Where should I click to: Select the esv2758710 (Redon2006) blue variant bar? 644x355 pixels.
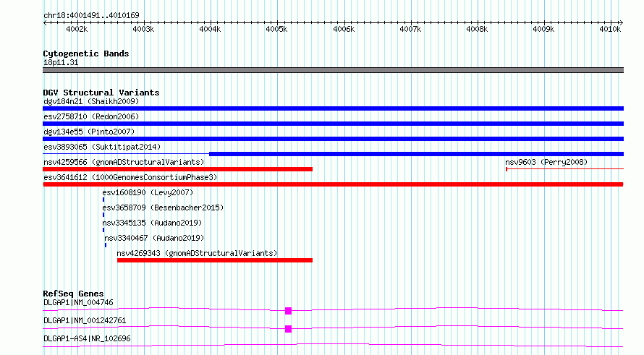pos(333,124)
